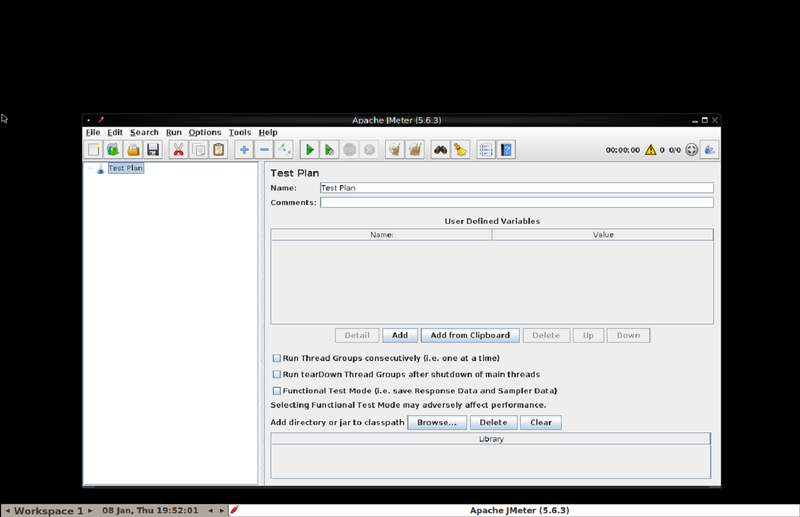Screen dimensions: 800x517
Task: Click the classpath Delete button
Action: (493, 423)
